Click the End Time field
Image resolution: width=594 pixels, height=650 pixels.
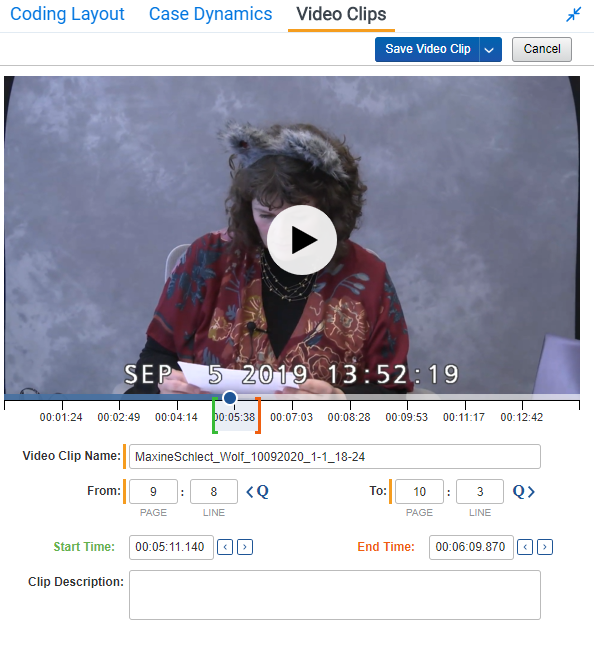click(x=471, y=547)
